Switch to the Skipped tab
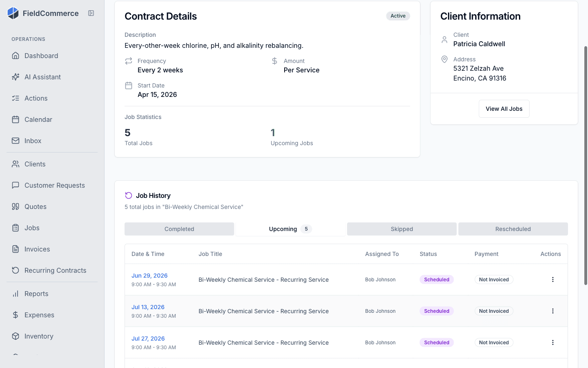The height and width of the screenshot is (368, 588). click(x=402, y=229)
